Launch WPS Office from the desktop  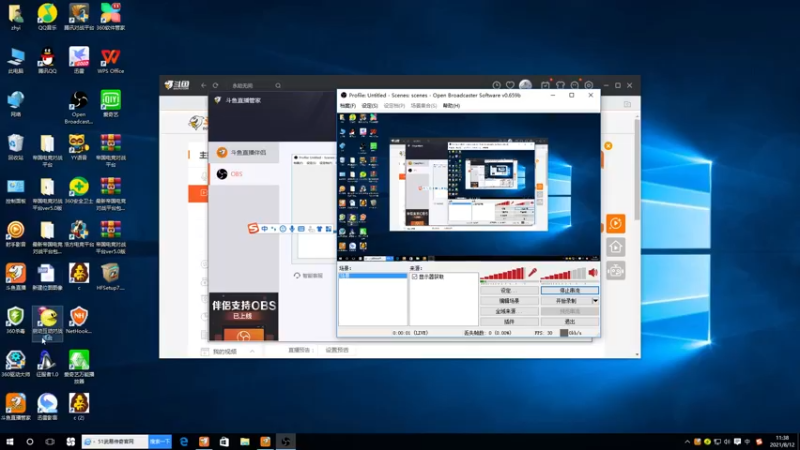(x=110, y=60)
